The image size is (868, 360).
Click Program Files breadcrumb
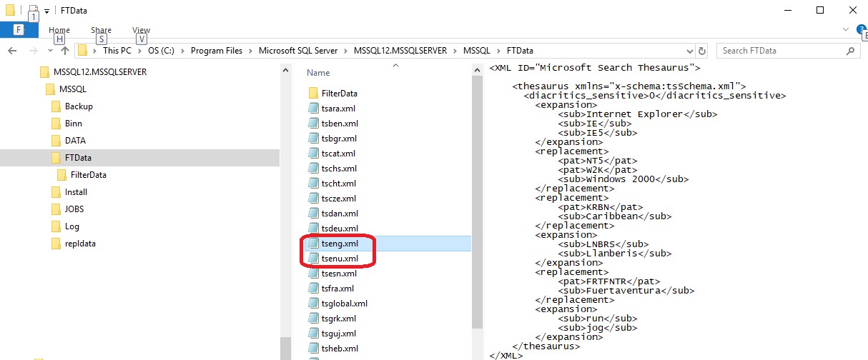coord(217,51)
